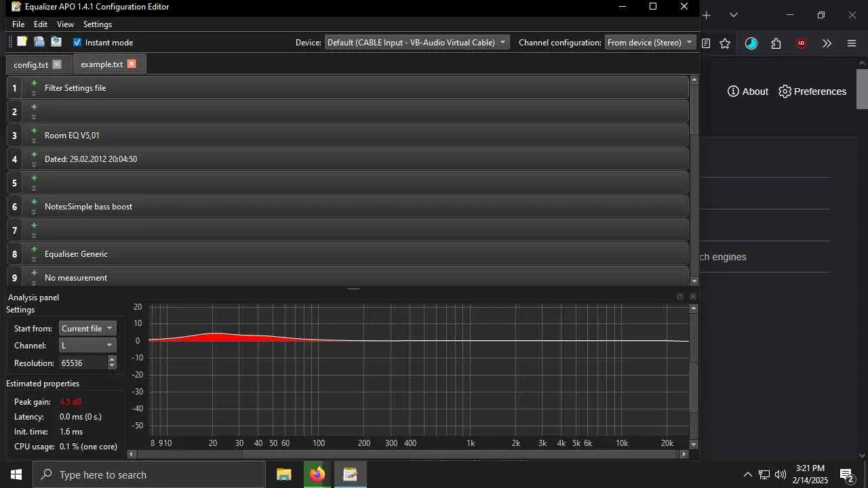This screenshot has height=488, width=868.
Task: Expand arrow menu on Equaliser: Generic row
Action: click(x=34, y=260)
